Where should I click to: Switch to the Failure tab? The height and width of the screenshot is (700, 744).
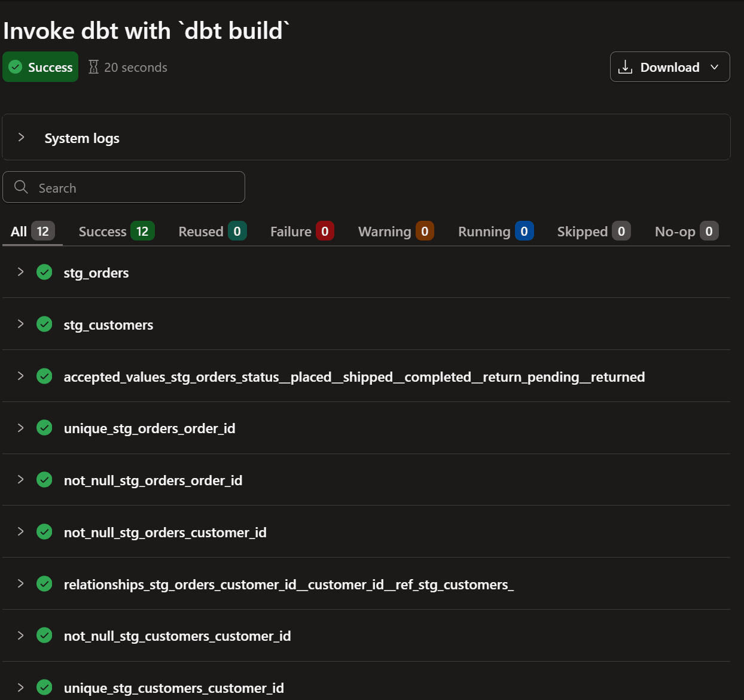coord(302,232)
